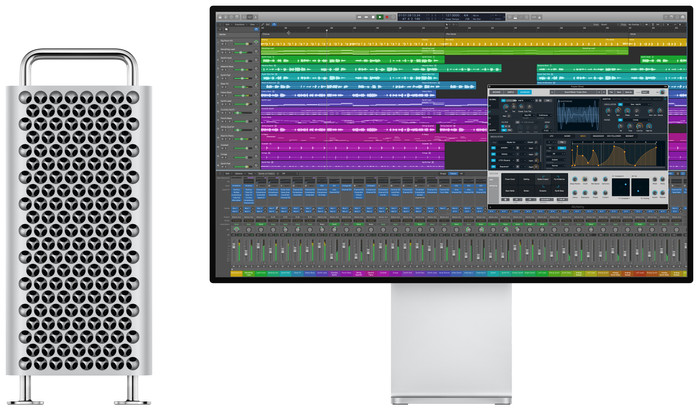Image resolution: width=700 pixels, height=409 pixels.
Task: Click the add track plus button
Action: coord(220,29)
